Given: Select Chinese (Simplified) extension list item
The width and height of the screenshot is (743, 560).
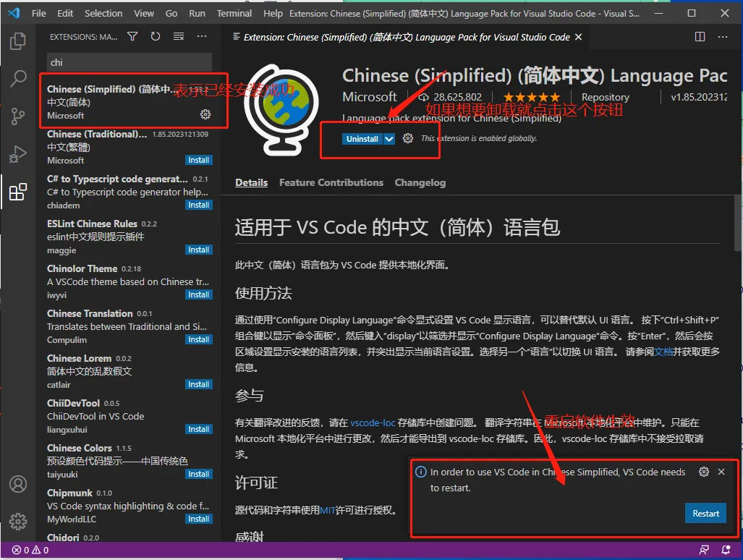Looking at the screenshot, I should pos(130,102).
